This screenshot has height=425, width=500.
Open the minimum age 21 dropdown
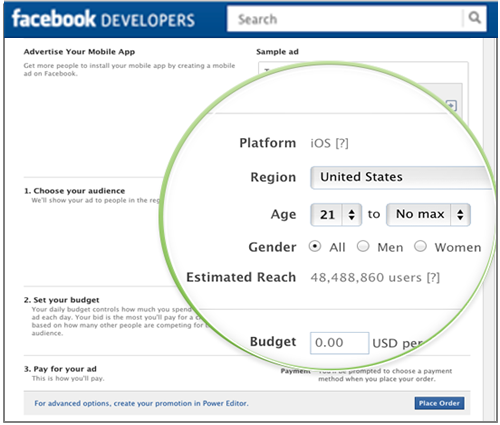coord(336,215)
